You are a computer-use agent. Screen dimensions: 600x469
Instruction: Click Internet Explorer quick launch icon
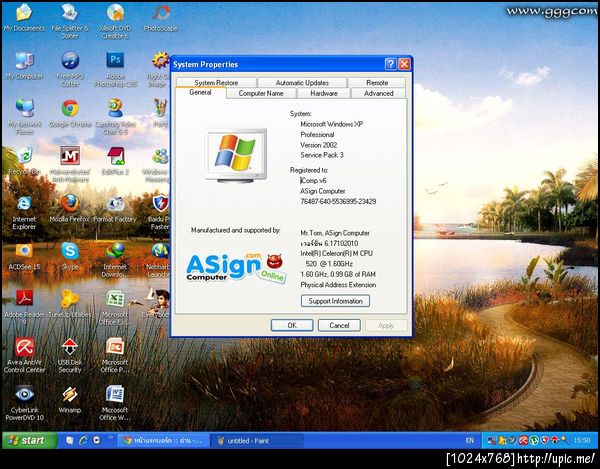tap(83, 441)
